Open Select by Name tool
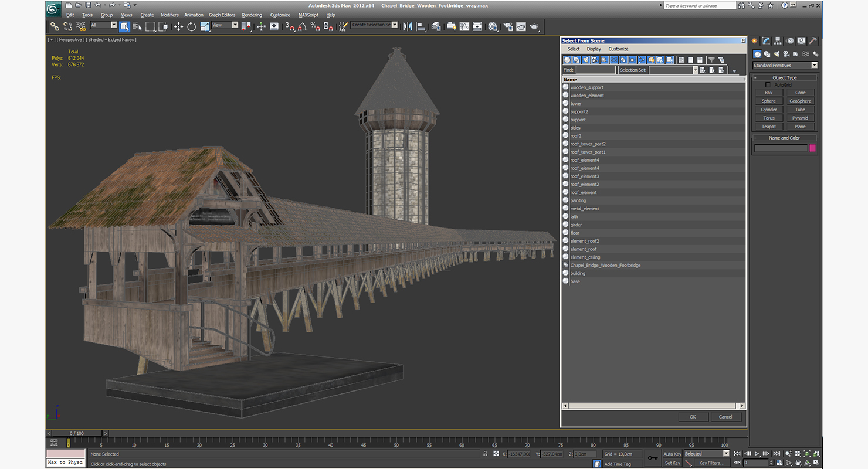The image size is (868, 469). click(x=137, y=26)
